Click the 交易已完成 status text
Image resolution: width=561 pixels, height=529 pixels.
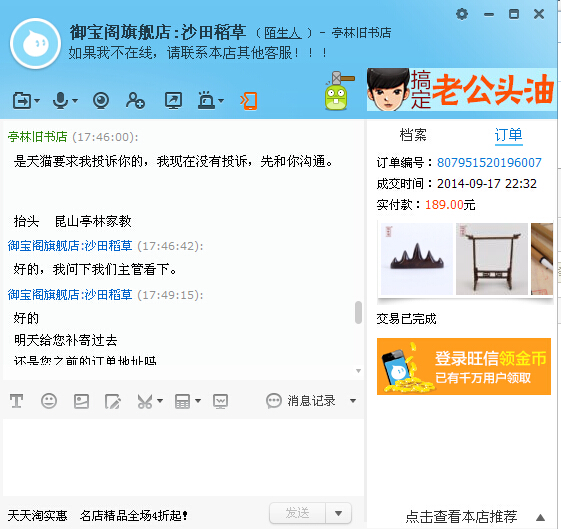[406, 318]
